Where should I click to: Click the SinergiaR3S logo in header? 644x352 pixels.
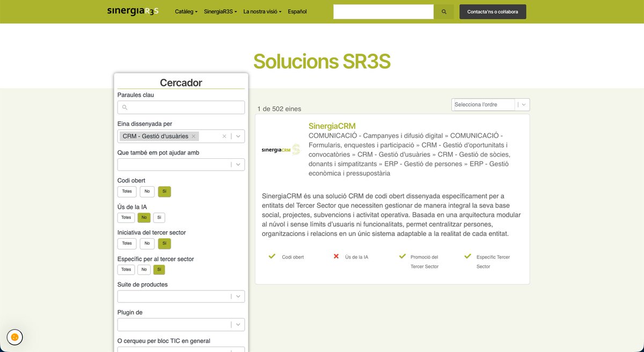pos(133,11)
